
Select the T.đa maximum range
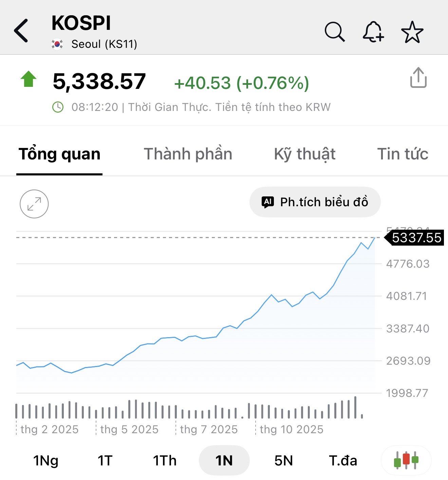(x=343, y=461)
